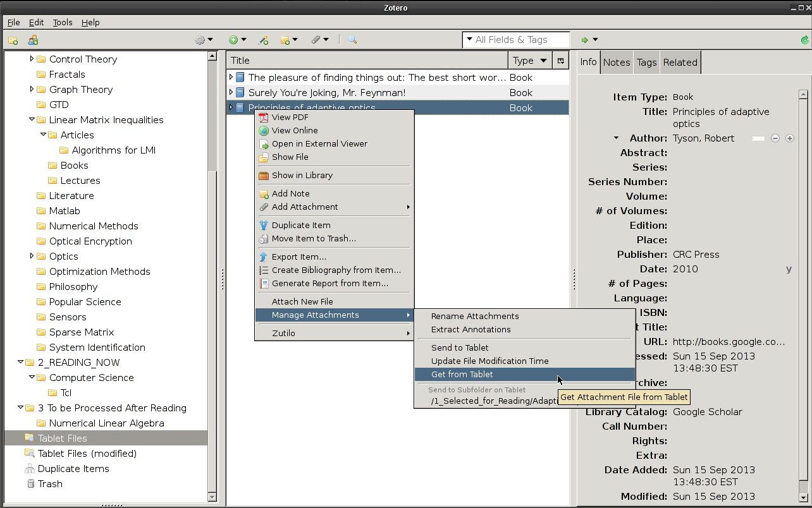Sort items by the Type column header
The image size is (812, 508).
point(530,61)
